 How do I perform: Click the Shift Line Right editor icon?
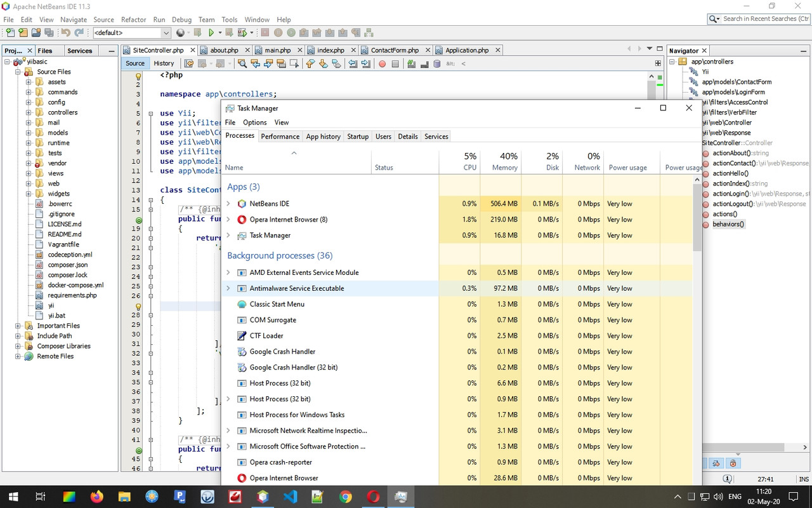point(365,63)
